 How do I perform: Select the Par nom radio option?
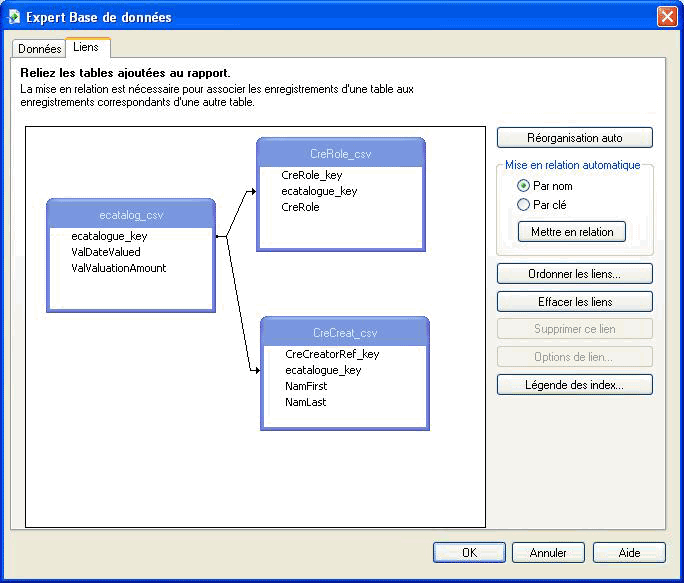[523, 186]
